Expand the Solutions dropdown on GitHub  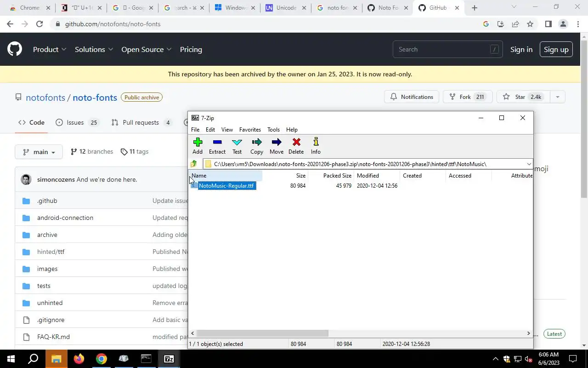pyautogui.click(x=94, y=49)
